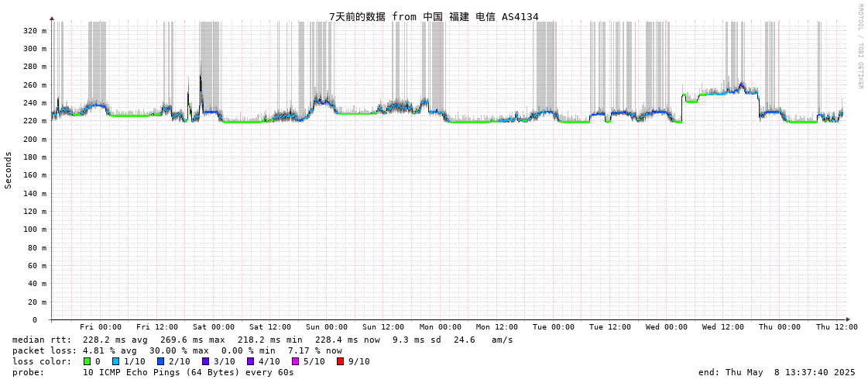This screenshot has height=383, width=868.
Task: Click the 'Seconds' y-axis label
Action: pyautogui.click(x=9, y=170)
